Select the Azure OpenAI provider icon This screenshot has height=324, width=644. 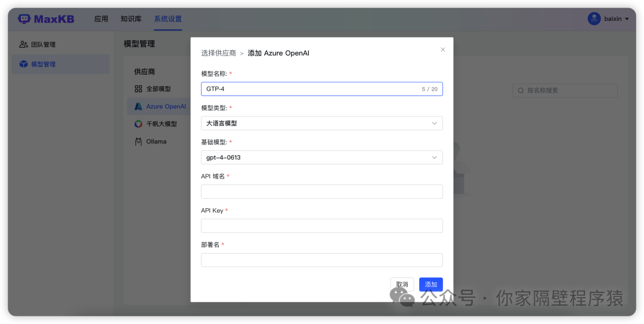[138, 106]
